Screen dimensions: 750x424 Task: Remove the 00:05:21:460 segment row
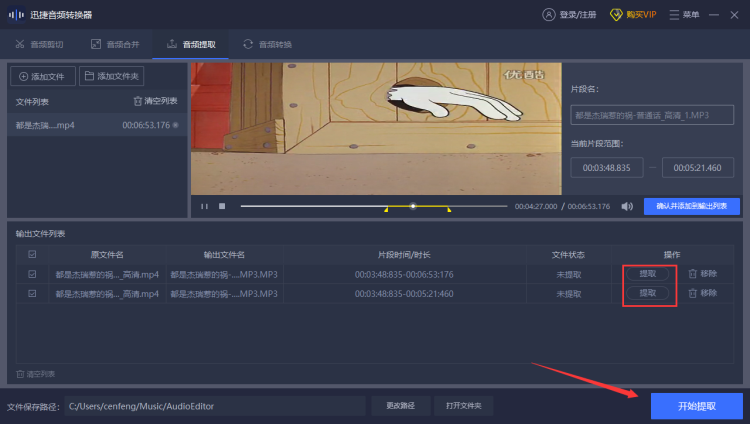(703, 293)
